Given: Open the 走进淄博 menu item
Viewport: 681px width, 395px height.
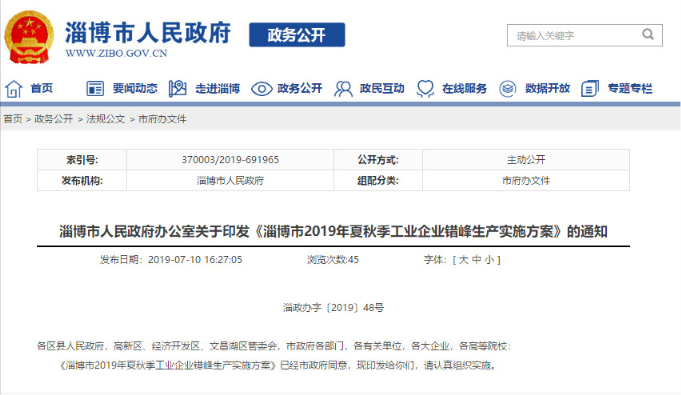Looking at the screenshot, I should (x=218, y=89).
